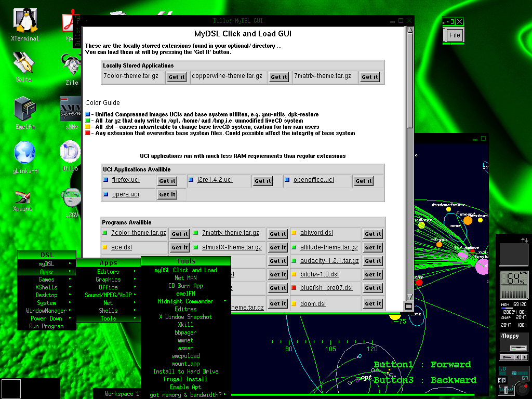The image size is (532, 399).
Task: Click yellow icon beside ace.dsl
Action: (105, 247)
